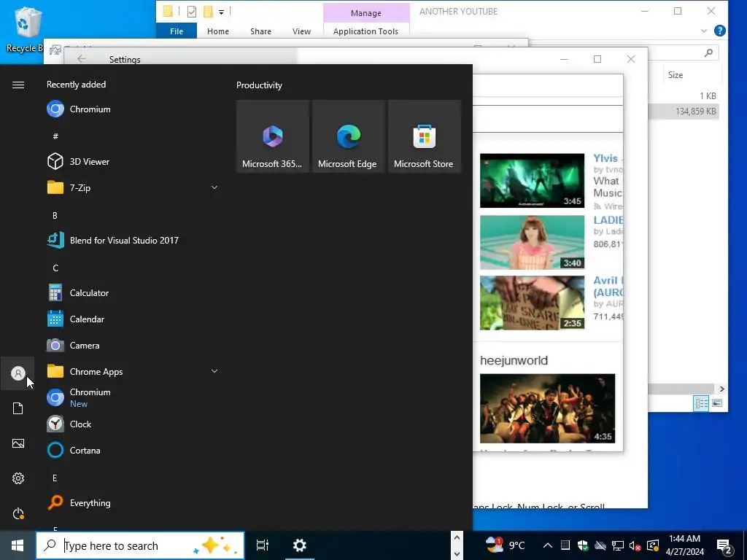This screenshot has height=560, width=747.
Task: Open the quick access toolbar dropdown arrow
Action: click(x=222, y=12)
